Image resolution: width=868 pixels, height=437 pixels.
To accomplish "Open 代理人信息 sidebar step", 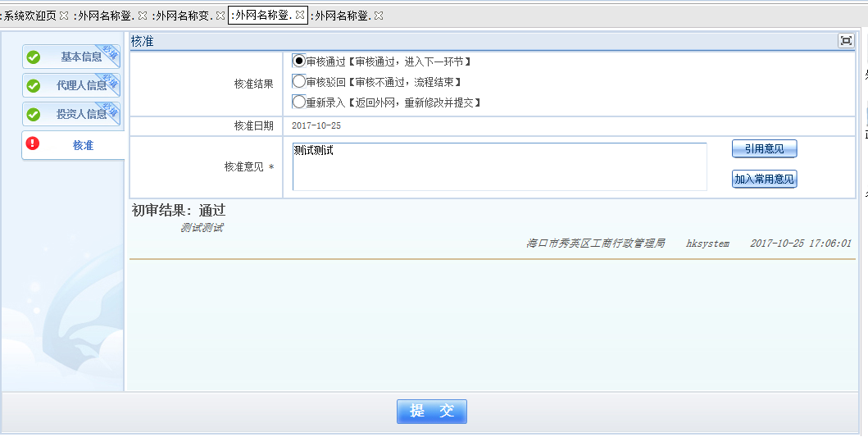I will [x=71, y=85].
